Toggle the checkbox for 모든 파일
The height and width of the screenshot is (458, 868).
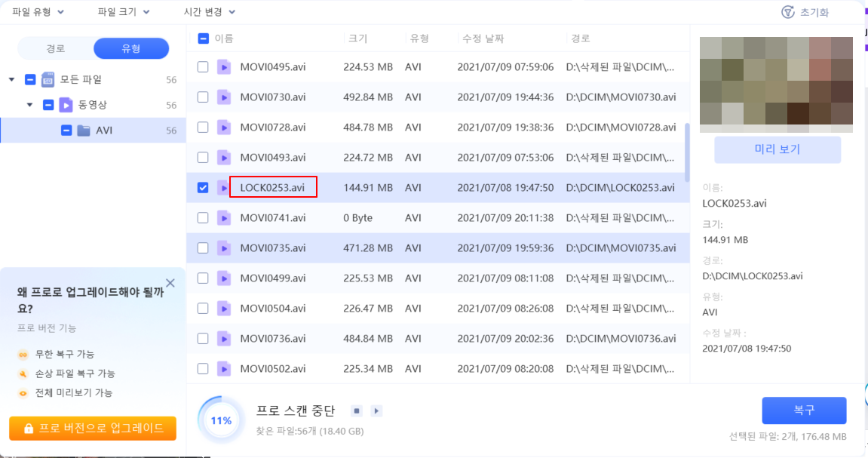30,80
